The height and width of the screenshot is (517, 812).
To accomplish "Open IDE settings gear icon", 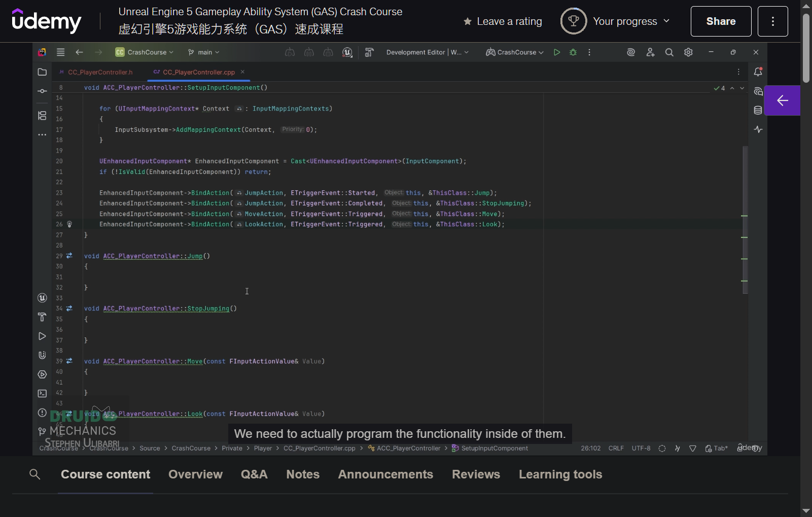I will pos(688,52).
